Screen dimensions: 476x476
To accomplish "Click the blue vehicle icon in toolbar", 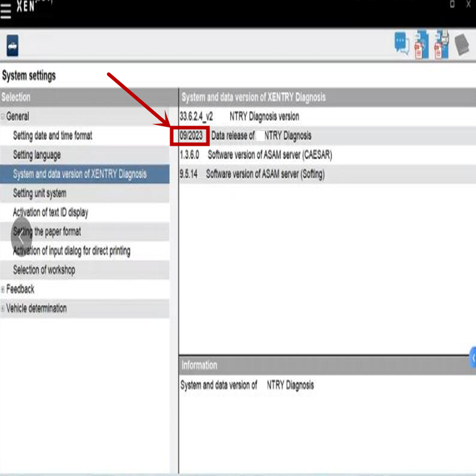I will point(12,46).
